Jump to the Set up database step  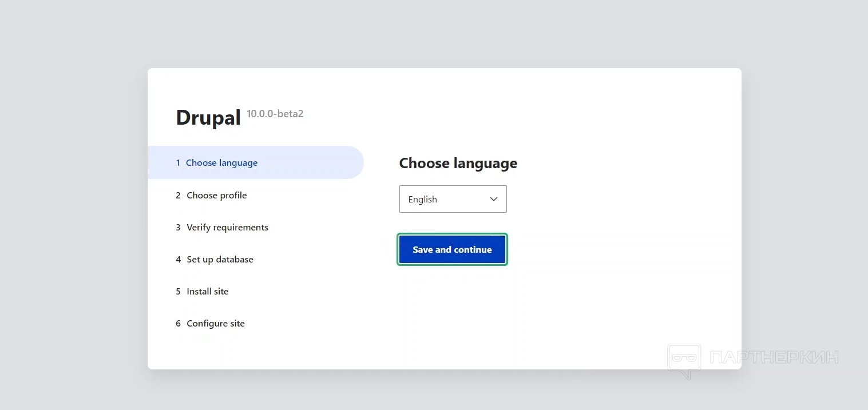click(x=220, y=260)
